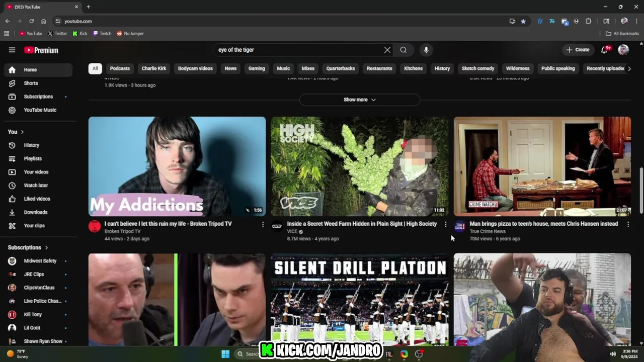644x362 pixels.
Task: Click the magnifier search button
Action: click(404, 50)
